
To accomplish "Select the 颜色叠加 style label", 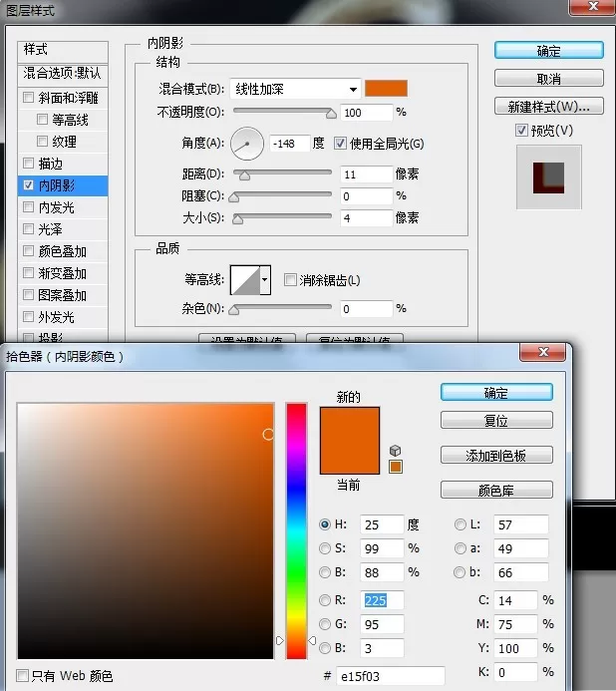I will [x=62, y=251].
